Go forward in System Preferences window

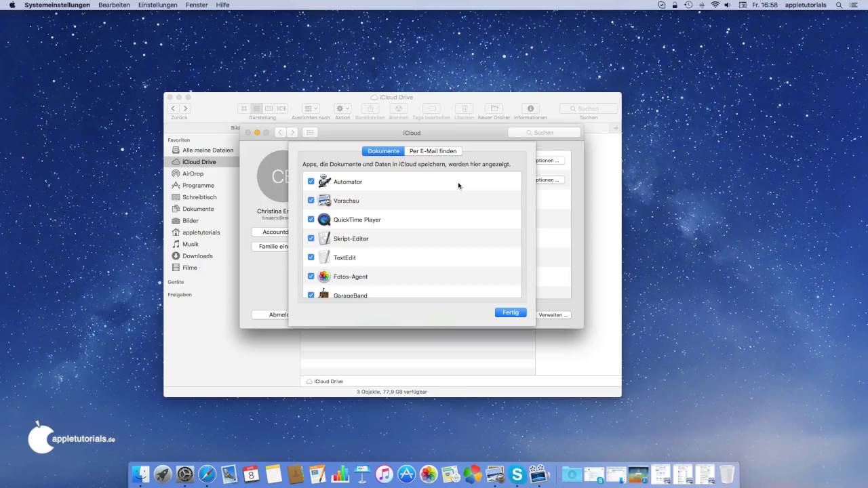pyautogui.click(x=292, y=133)
